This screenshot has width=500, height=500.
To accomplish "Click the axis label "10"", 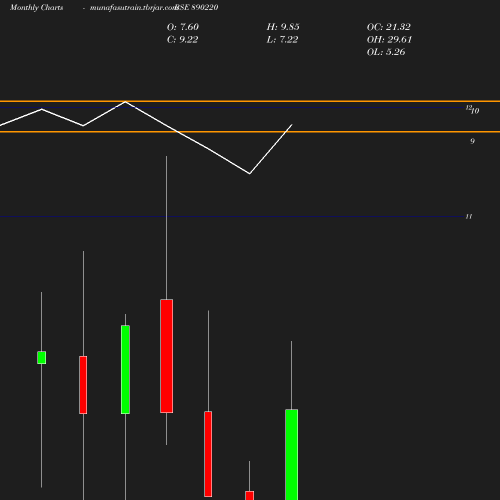I will 475,111.
